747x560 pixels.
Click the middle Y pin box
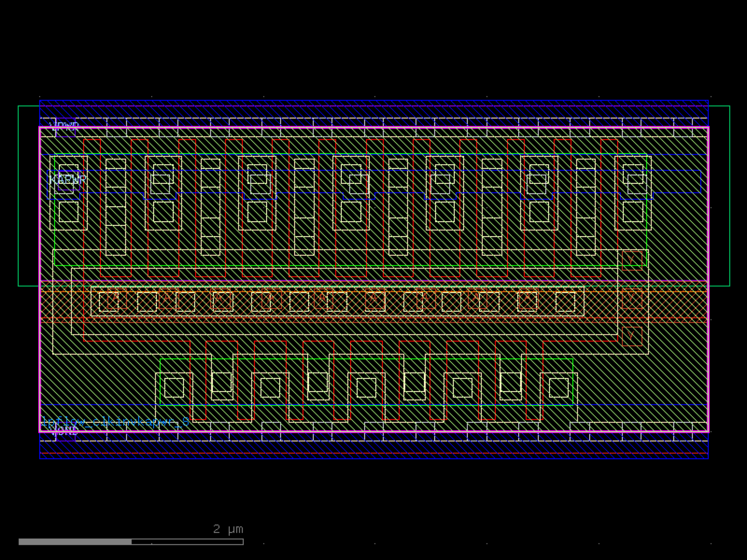pos(632,299)
